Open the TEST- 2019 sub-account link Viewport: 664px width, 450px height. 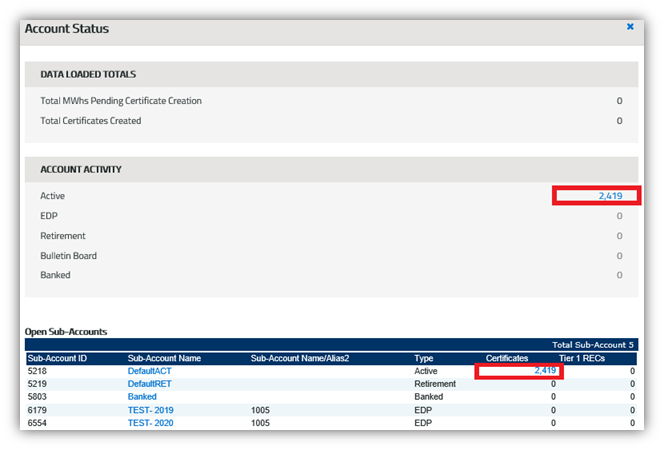[151, 410]
